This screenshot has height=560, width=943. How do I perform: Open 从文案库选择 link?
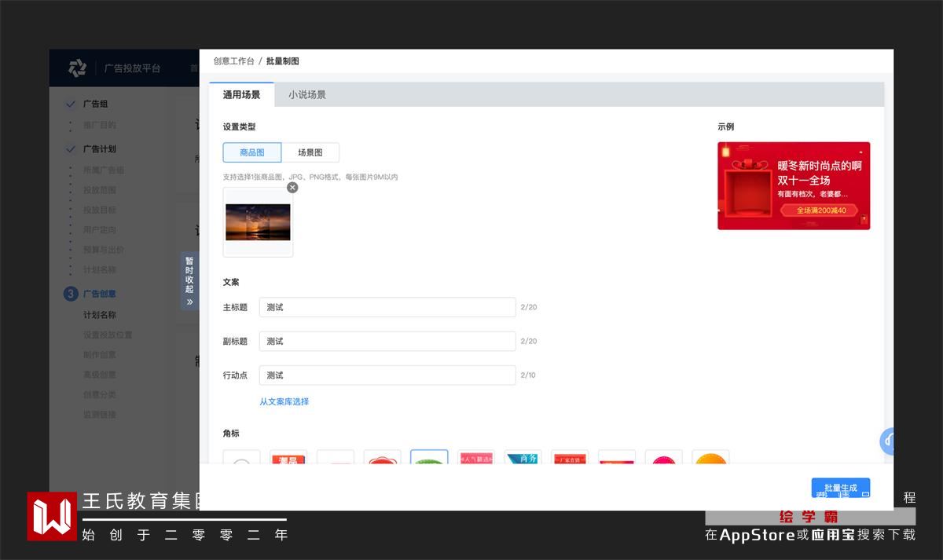[x=284, y=401]
